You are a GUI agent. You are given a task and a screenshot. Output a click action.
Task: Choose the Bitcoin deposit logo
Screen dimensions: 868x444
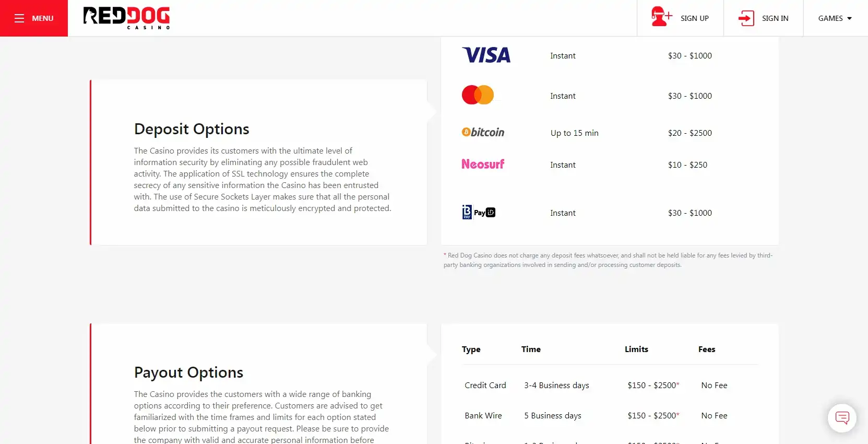pos(483,133)
